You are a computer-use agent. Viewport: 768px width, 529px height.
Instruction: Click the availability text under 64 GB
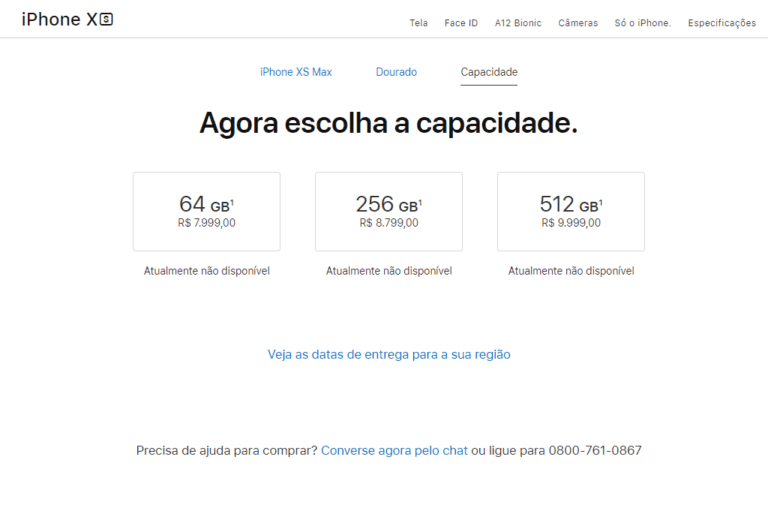coord(206,271)
